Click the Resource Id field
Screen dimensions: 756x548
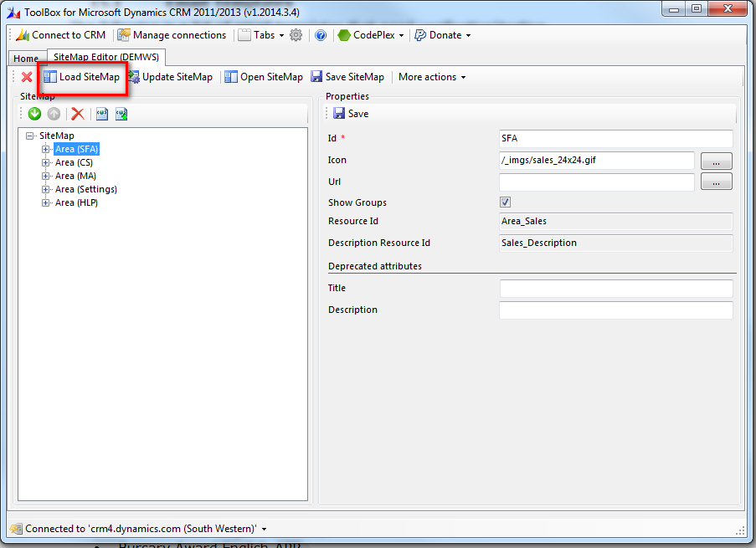(615, 222)
